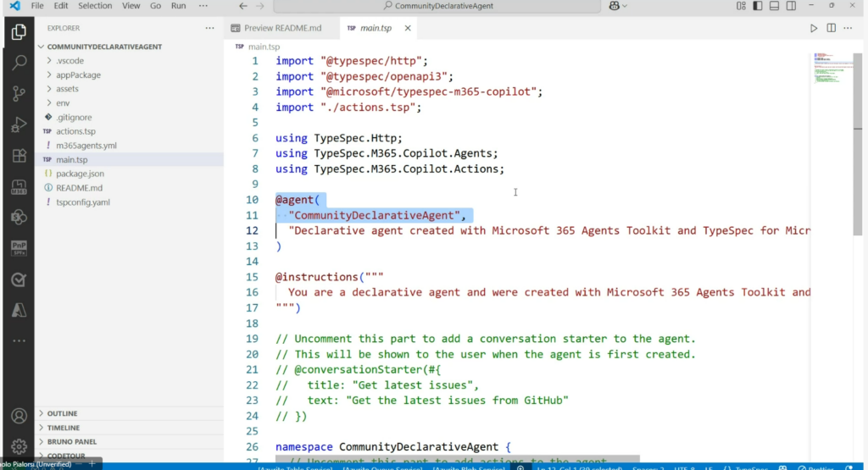Expand the BRUNO PANEL section
The image size is (868, 470).
pyautogui.click(x=71, y=442)
